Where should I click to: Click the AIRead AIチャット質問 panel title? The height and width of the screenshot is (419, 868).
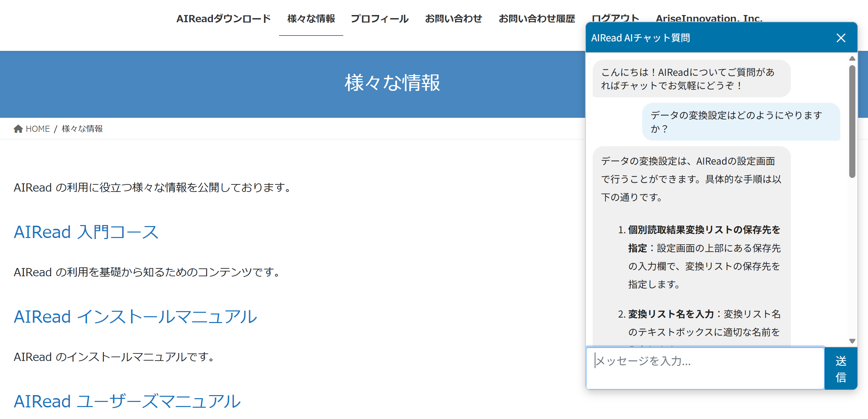point(640,38)
